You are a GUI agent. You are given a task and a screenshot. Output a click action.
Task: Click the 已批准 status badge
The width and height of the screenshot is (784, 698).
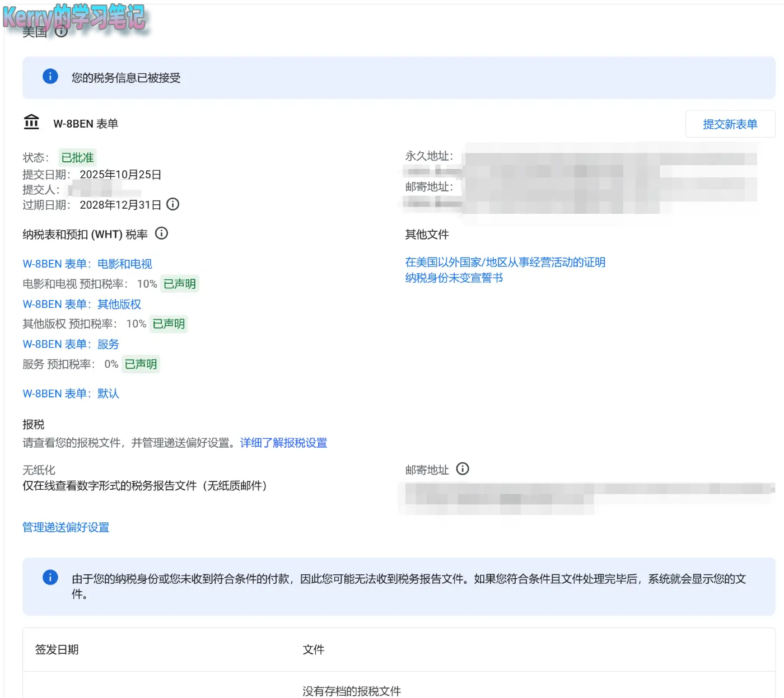pos(77,157)
